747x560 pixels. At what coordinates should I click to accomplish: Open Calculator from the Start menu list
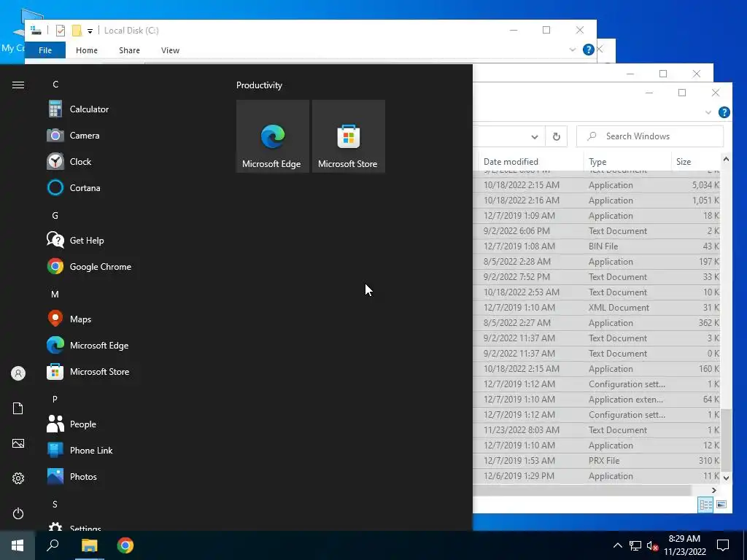tap(90, 109)
